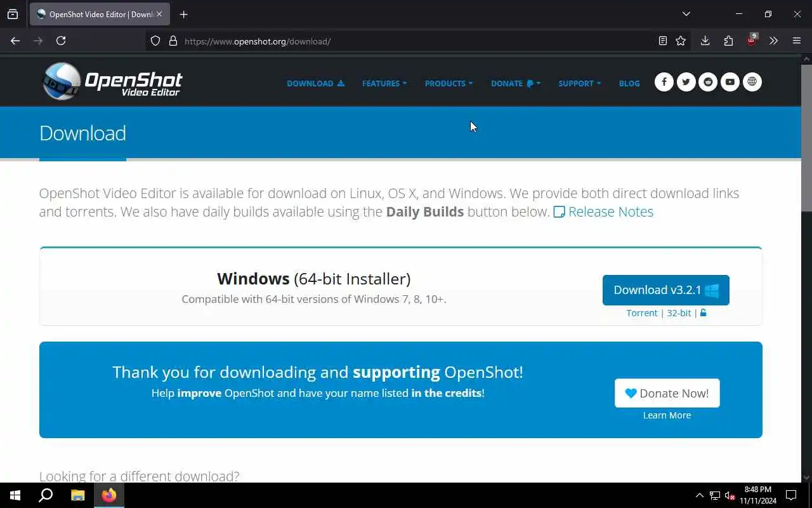Open the list all tabs dropdown

(x=686, y=14)
